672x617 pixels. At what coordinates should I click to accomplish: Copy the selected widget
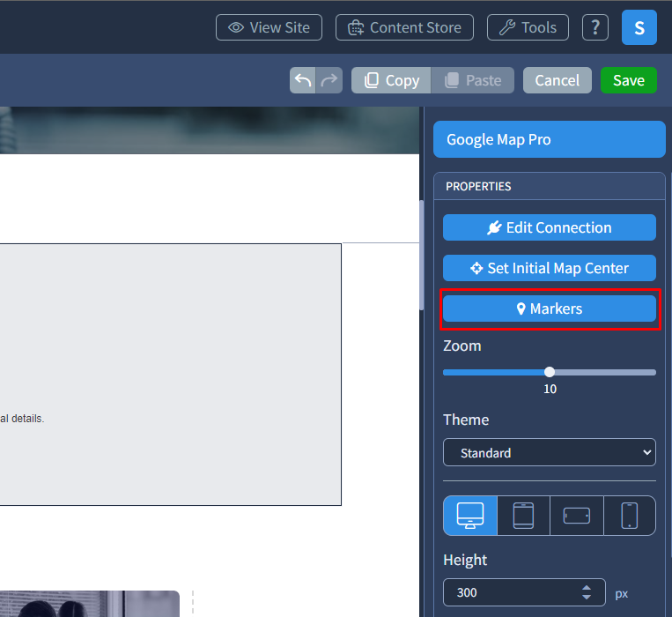(x=391, y=80)
